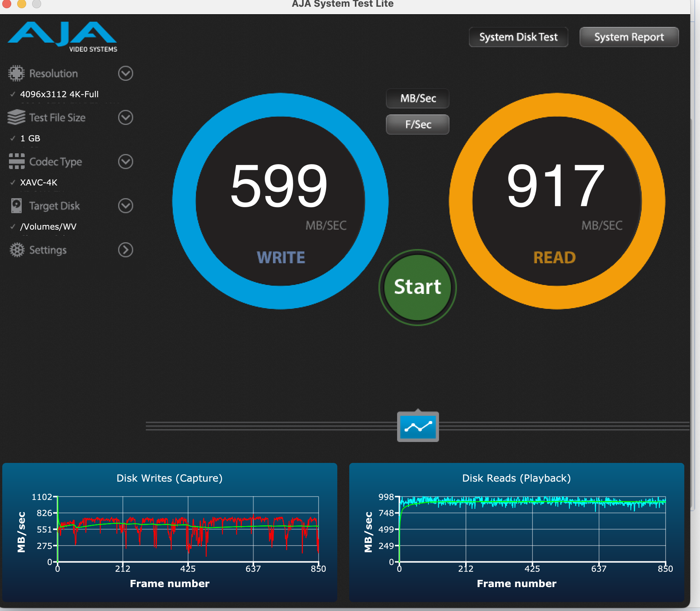Open the System Report view
Image resolution: width=700 pixels, height=611 pixels.
pos(629,37)
